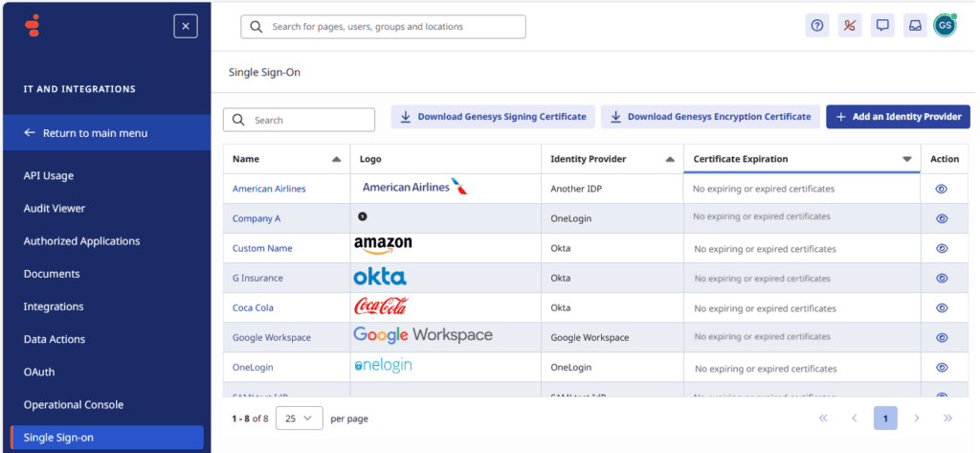Open Coca Cola provider link
This screenshot has width=980, height=453.
click(x=253, y=307)
